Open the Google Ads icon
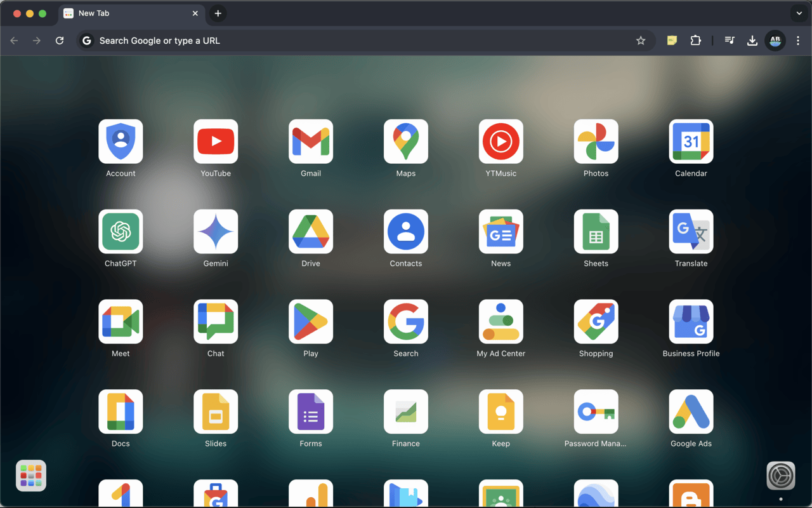 pyautogui.click(x=691, y=412)
